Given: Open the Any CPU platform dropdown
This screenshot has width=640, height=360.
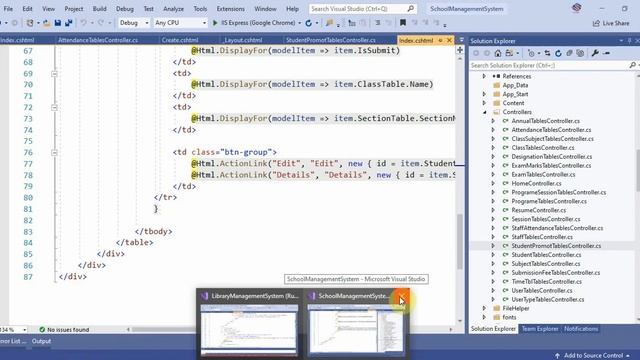Looking at the screenshot, I should (x=180, y=23).
